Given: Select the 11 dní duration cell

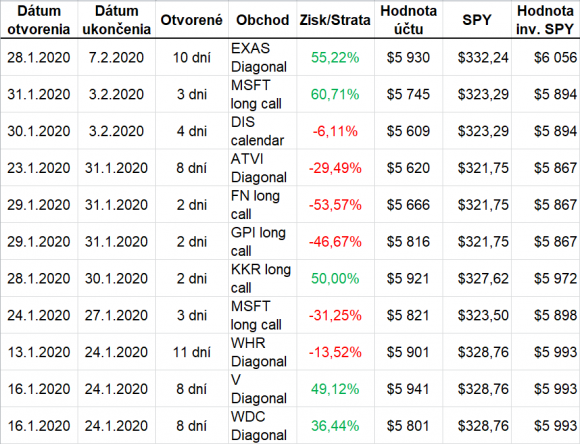Looking at the screenshot, I should click(x=192, y=352).
